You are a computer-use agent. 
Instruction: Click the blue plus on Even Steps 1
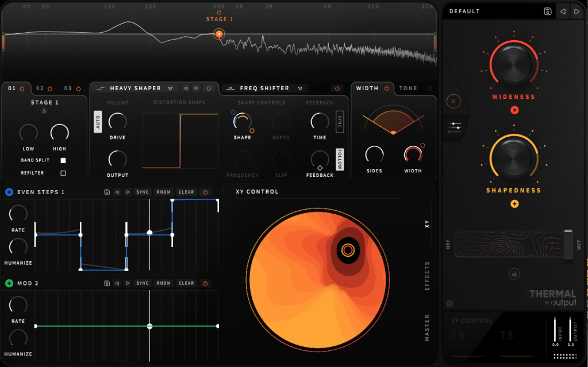click(x=9, y=192)
